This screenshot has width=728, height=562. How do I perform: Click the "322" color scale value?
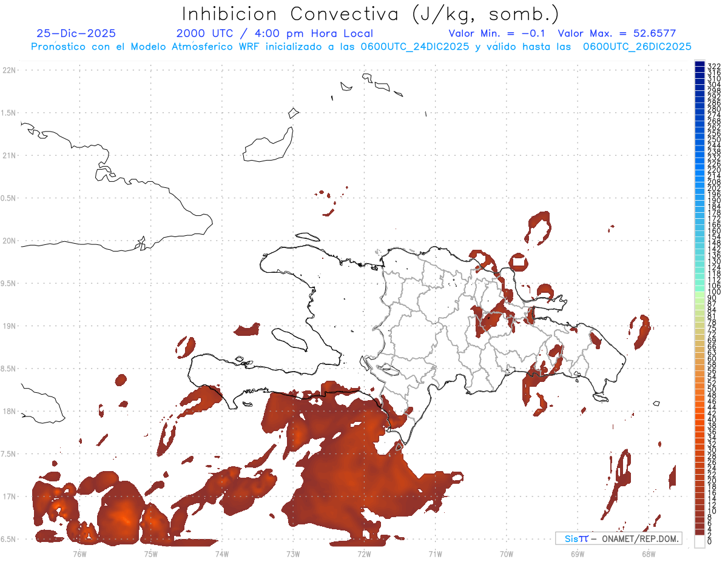[714, 66]
